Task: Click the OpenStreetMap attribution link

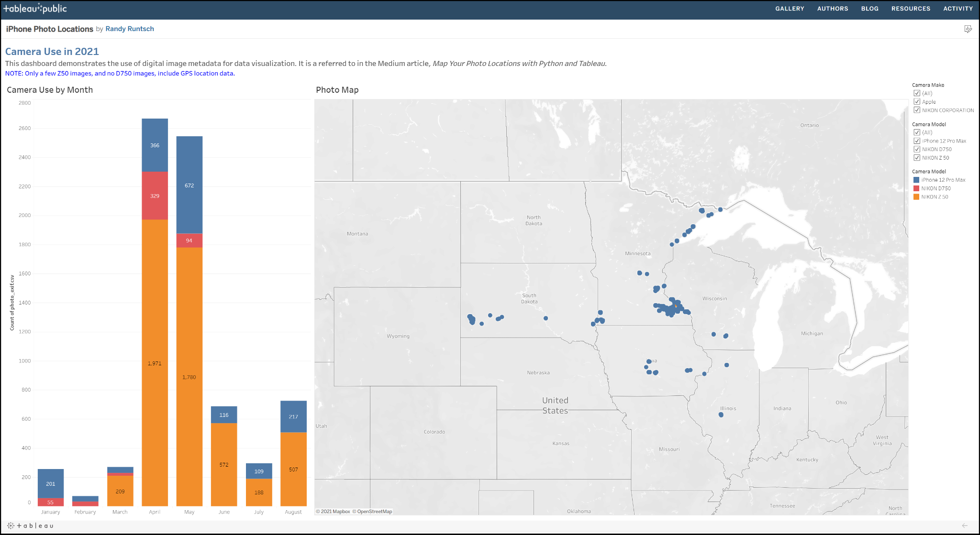Action: pos(374,512)
